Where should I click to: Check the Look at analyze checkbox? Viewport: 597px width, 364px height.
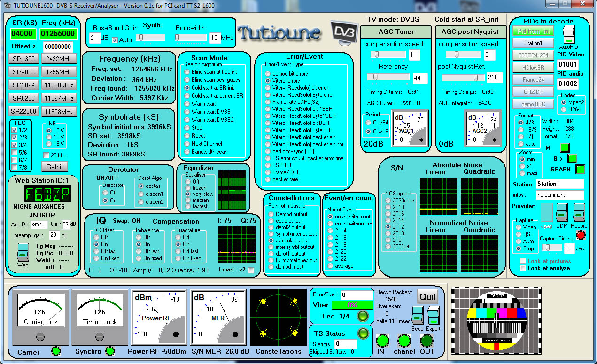[523, 268]
